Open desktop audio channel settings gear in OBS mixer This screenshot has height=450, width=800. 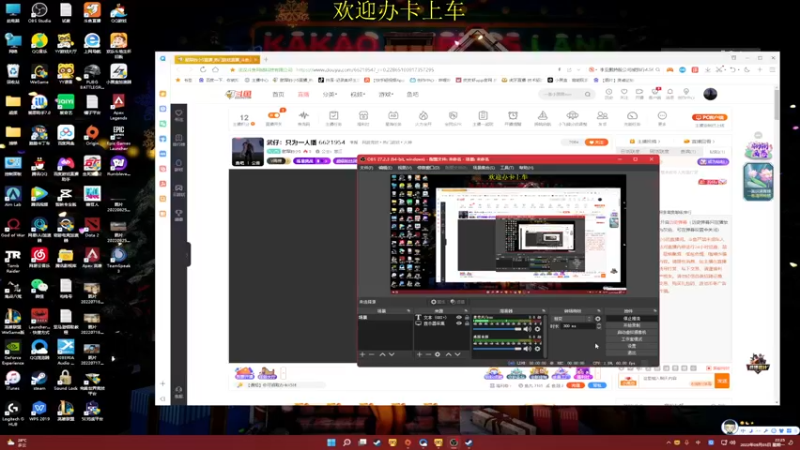click(x=537, y=348)
